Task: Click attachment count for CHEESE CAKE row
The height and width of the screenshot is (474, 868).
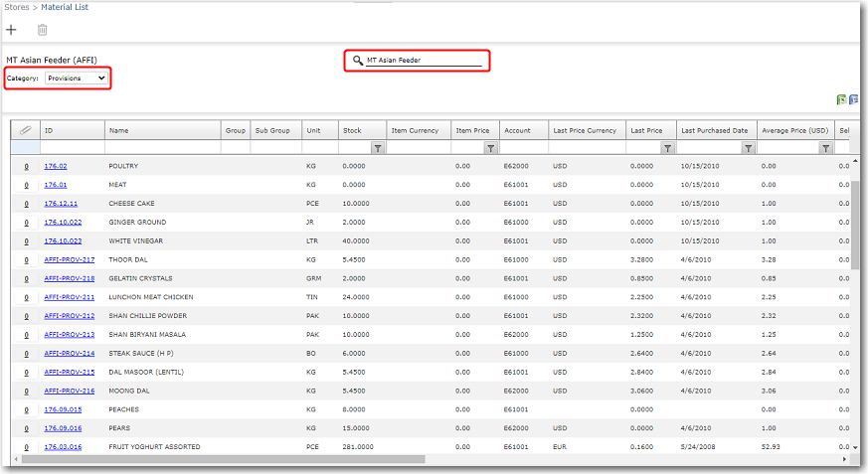Action: coord(26,204)
